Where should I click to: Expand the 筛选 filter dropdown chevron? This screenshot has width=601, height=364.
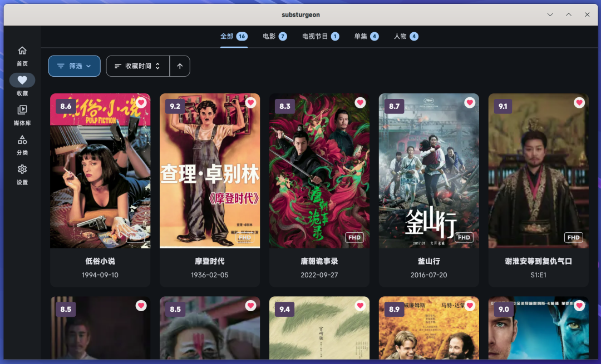coord(88,66)
